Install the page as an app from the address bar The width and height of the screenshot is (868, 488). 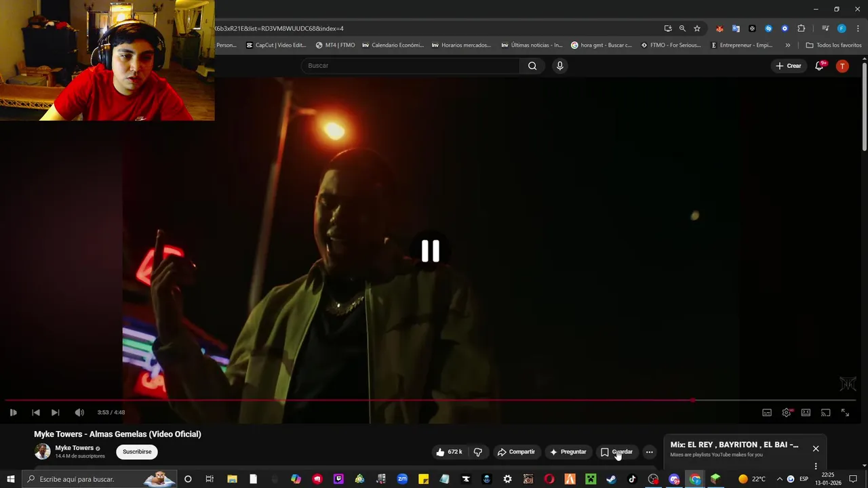click(668, 28)
